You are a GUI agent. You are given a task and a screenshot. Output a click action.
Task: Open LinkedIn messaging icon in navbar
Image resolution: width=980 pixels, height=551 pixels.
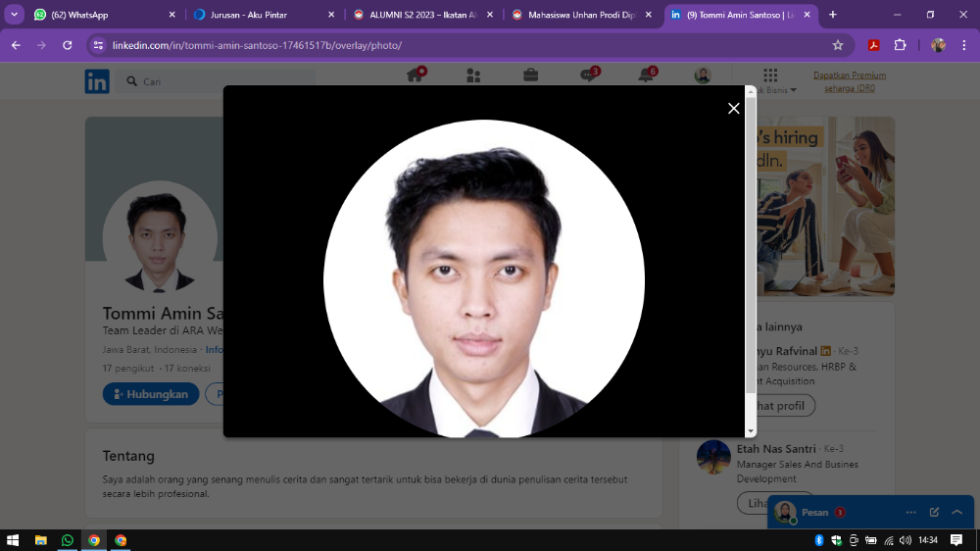click(588, 76)
